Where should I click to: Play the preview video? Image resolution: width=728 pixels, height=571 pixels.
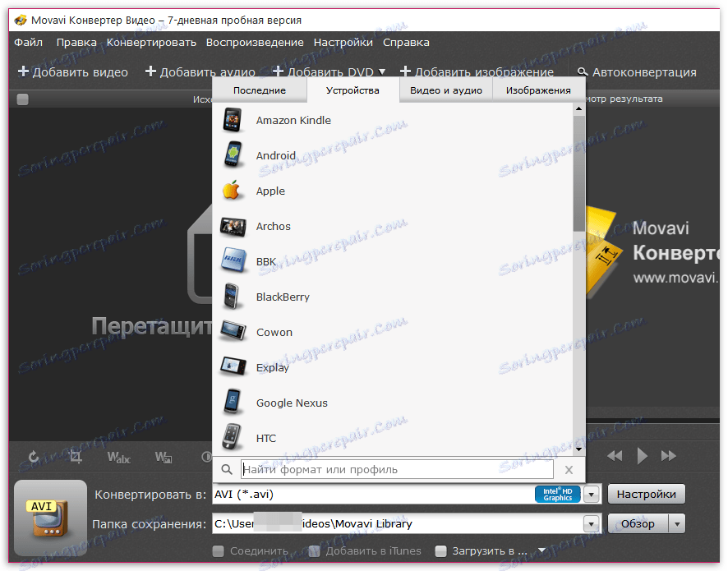click(642, 456)
